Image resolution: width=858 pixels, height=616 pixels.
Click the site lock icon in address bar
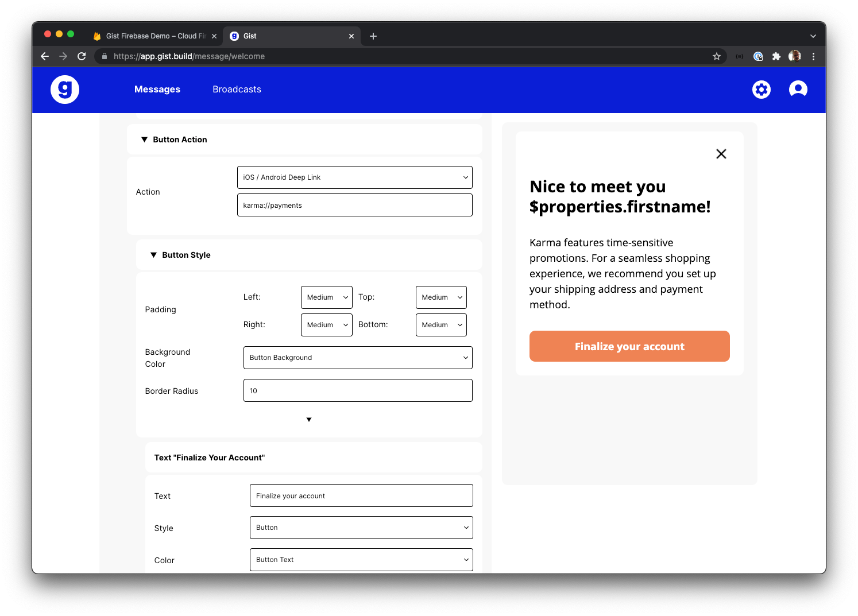click(x=105, y=56)
